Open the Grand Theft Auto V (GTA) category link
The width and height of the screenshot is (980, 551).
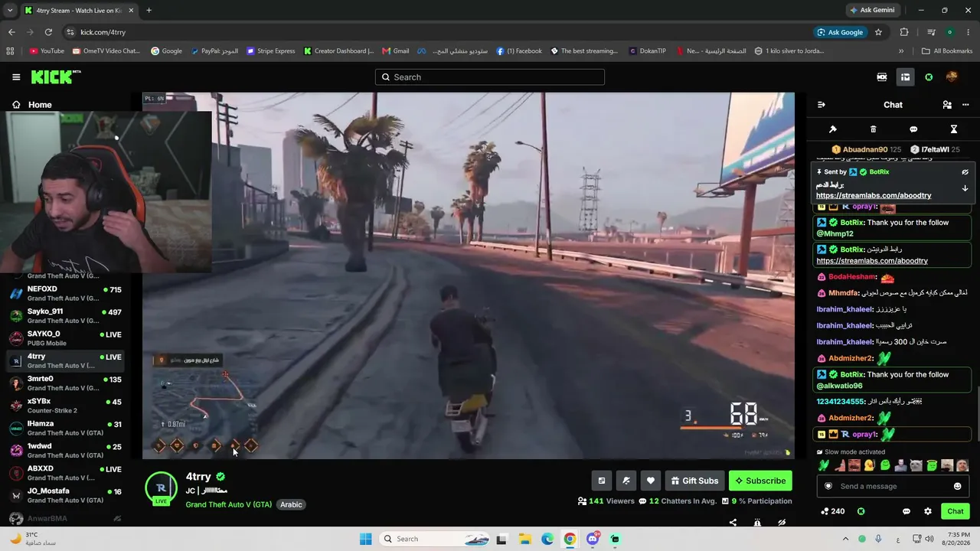click(229, 505)
